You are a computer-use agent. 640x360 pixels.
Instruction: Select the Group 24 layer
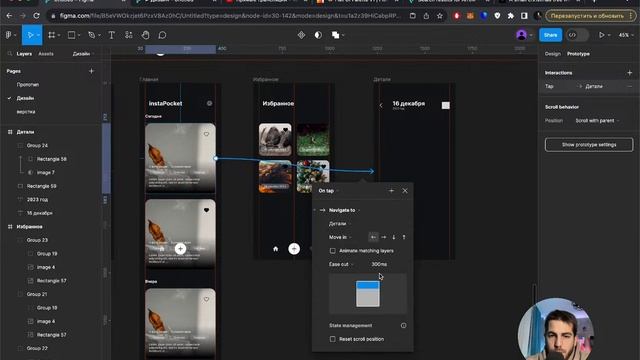click(37, 145)
